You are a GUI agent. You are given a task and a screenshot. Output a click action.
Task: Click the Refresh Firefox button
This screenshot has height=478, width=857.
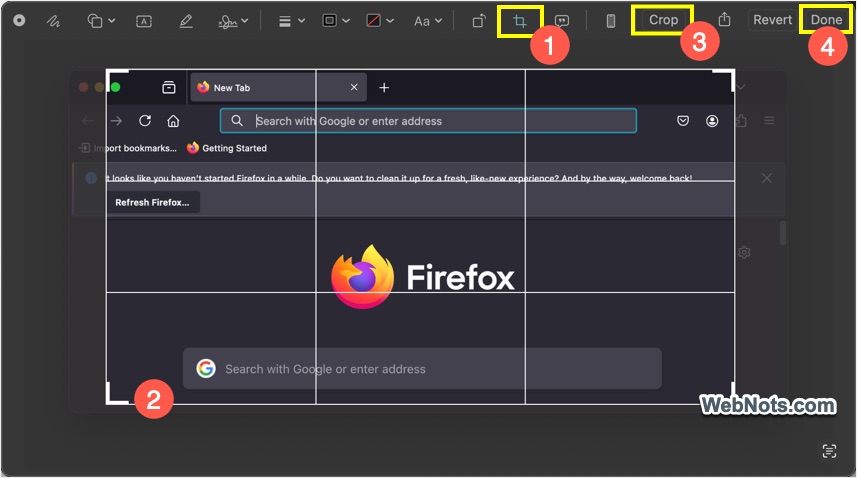[152, 202]
